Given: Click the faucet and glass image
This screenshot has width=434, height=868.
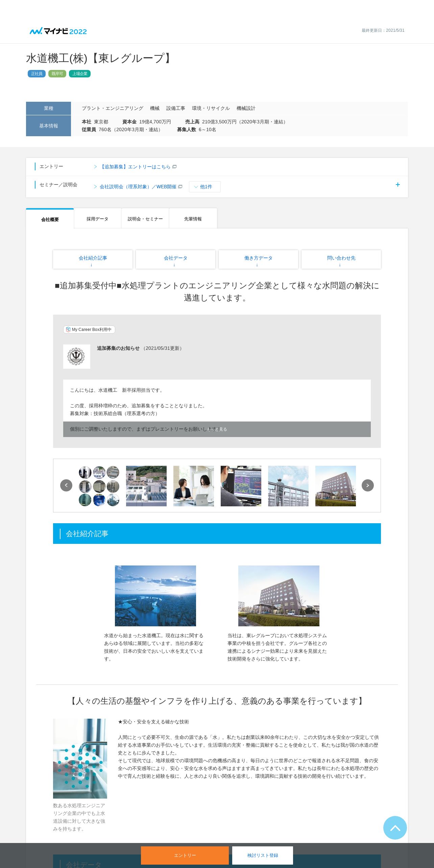Looking at the screenshot, I should [80, 758].
